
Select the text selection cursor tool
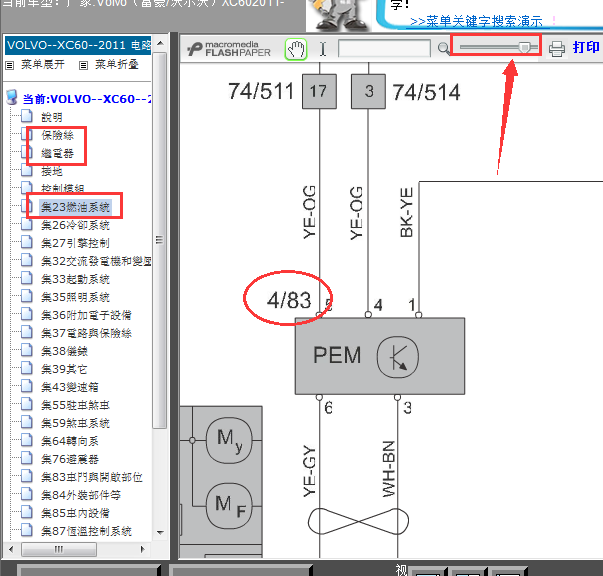pyautogui.click(x=323, y=49)
